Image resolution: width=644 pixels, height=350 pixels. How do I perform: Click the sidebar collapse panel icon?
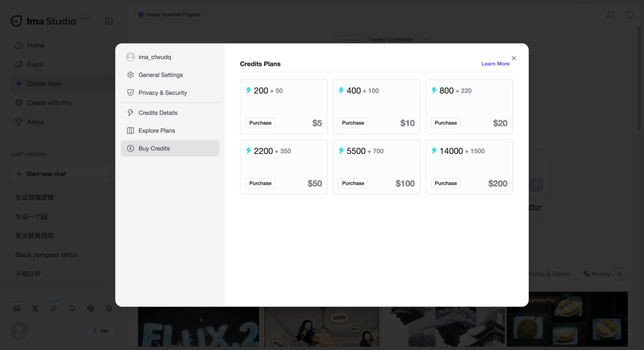109,21
